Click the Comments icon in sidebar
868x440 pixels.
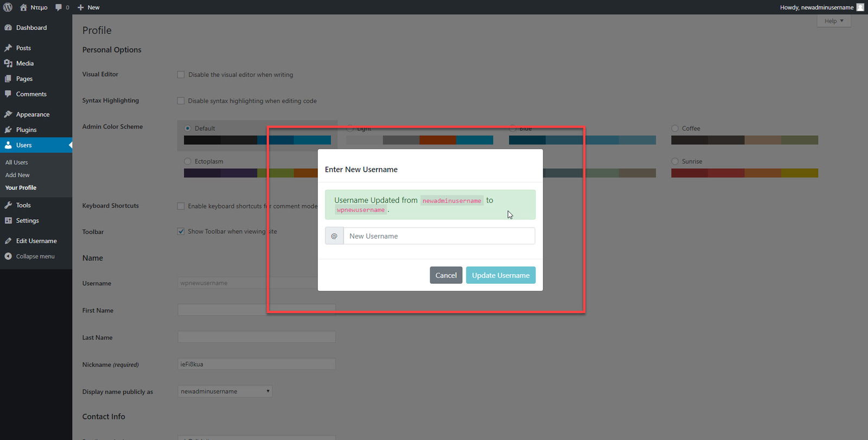point(8,94)
